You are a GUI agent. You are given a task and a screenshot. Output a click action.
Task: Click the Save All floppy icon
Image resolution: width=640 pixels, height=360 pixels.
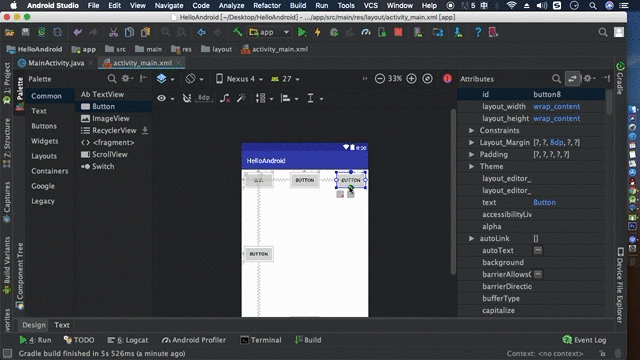point(25,32)
